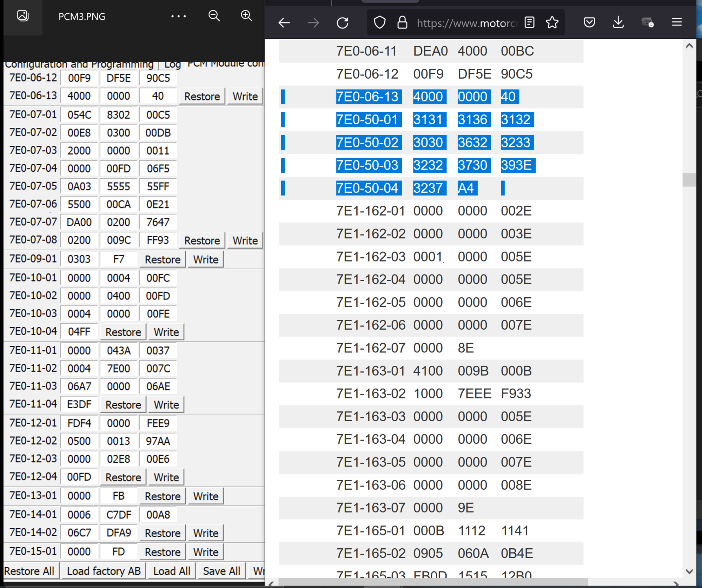
Task: Zoom into the PCM3.PNG image
Action: (246, 16)
